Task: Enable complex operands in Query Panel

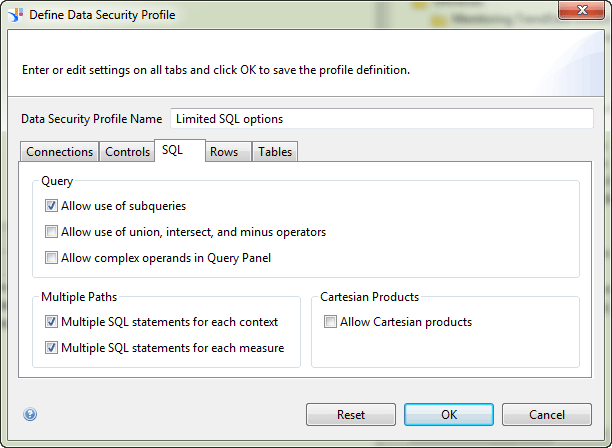Action: pos(51,258)
